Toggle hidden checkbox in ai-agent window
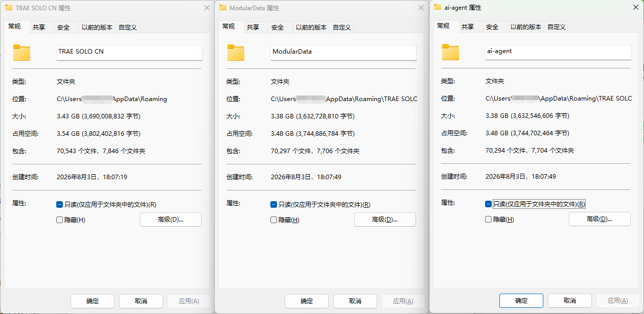The image size is (644, 314). [489, 220]
